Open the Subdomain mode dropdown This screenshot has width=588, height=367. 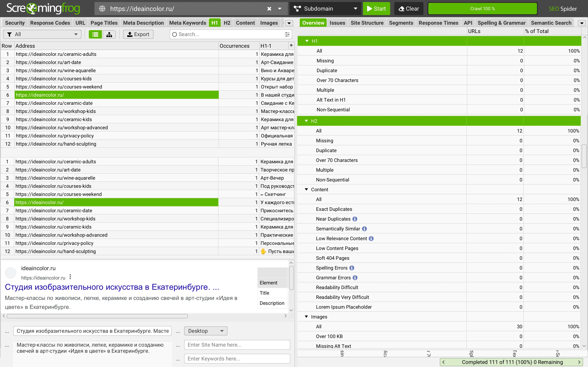(x=325, y=9)
